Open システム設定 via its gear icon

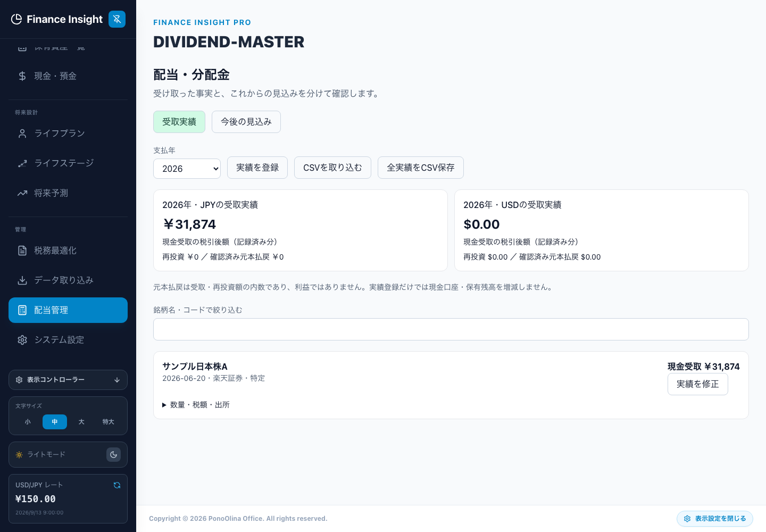(22, 340)
